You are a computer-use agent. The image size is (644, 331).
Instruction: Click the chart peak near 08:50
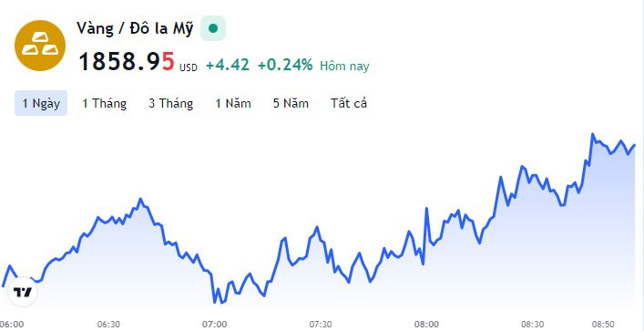point(593,134)
